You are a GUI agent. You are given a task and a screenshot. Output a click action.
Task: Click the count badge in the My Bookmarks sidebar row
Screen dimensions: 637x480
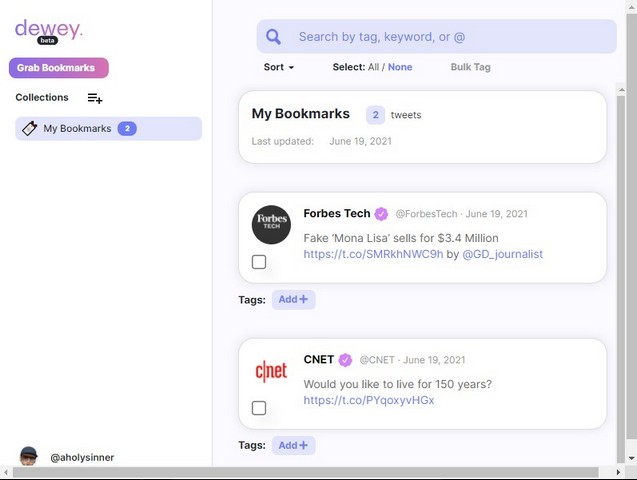(127, 128)
